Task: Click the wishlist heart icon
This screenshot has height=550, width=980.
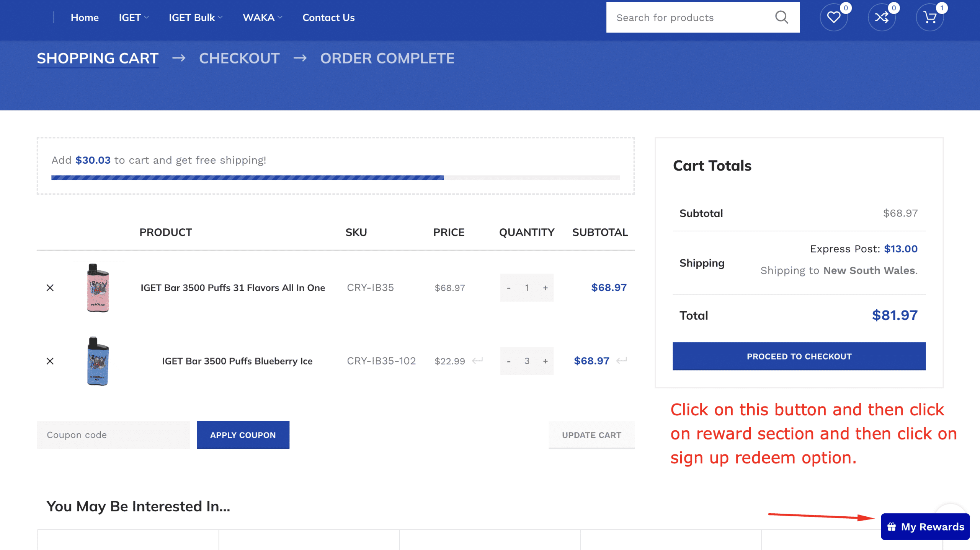Action: tap(833, 18)
